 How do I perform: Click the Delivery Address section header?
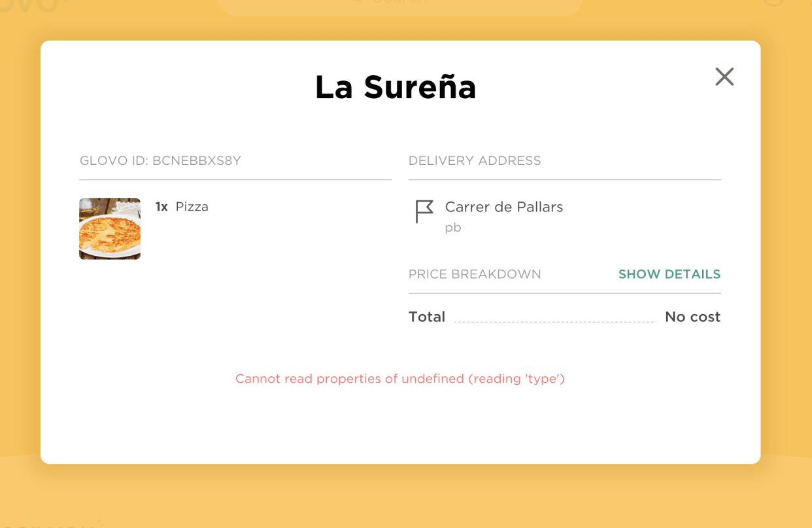pos(475,160)
